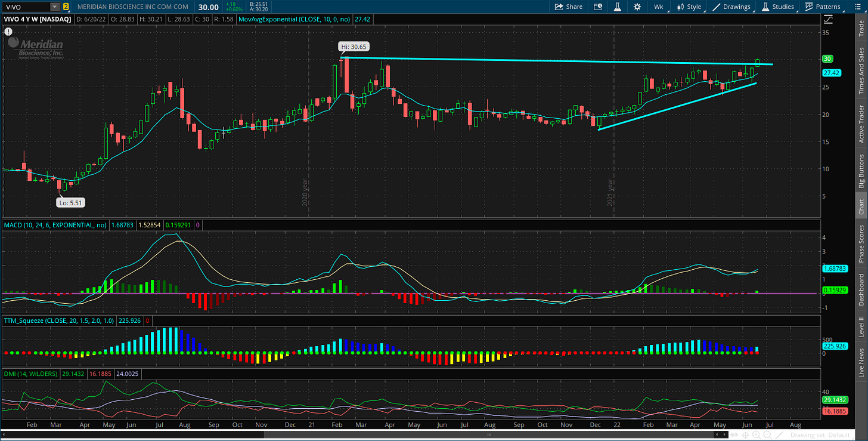Image resolution: width=868 pixels, height=441 pixels.
Task: Click the yellow linking color number 2 badge
Action: tap(66, 7)
